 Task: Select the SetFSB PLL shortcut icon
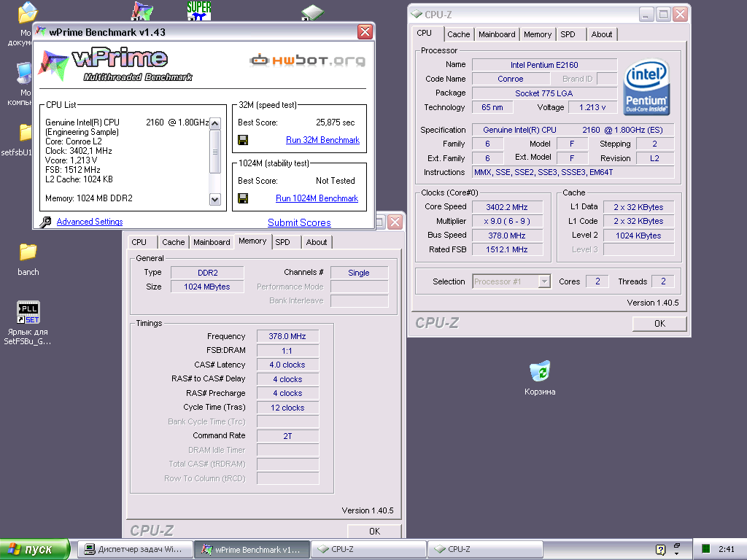28,312
